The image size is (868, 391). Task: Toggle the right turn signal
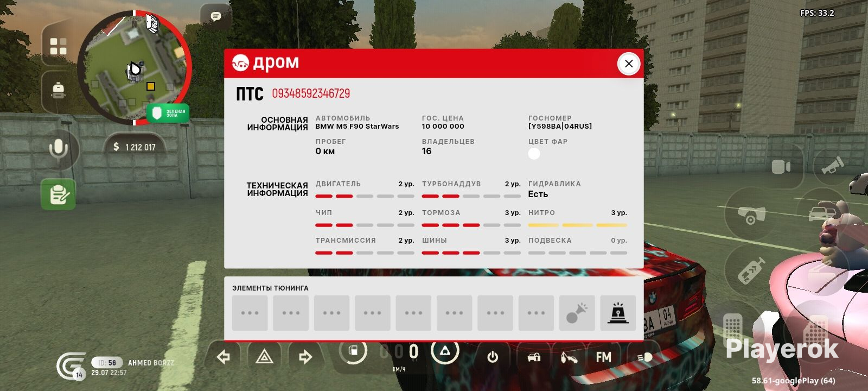tap(305, 357)
